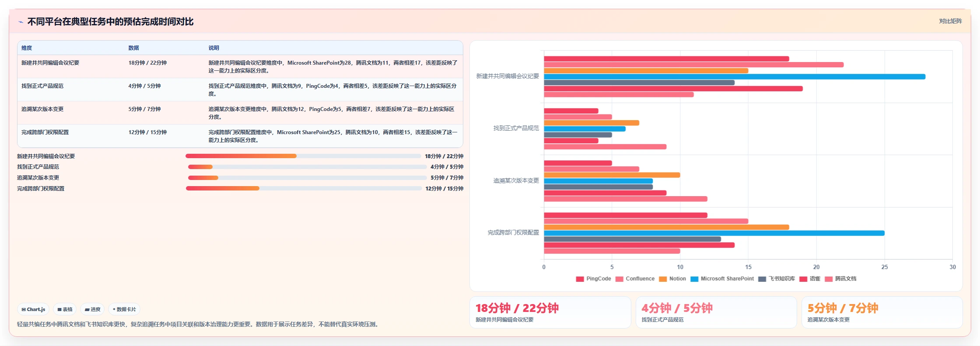Click table value 4分钟 / 5分钟

[144, 86]
